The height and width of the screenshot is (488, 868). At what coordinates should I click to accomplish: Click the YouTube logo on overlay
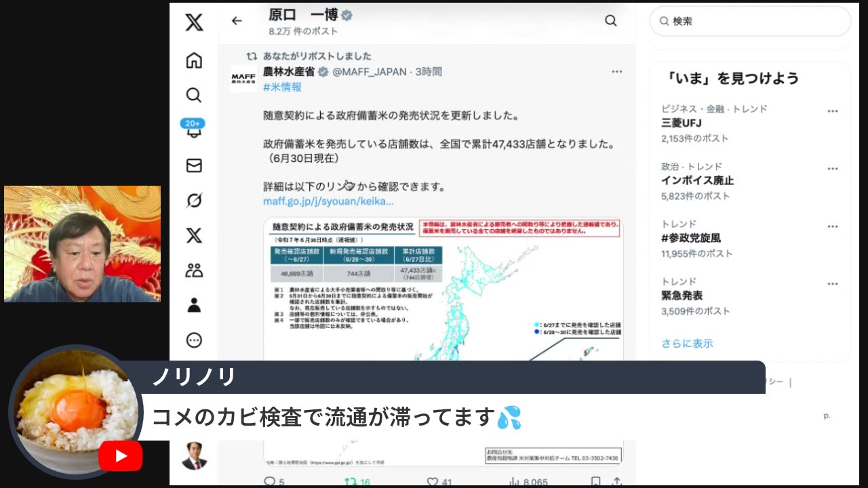coord(120,456)
